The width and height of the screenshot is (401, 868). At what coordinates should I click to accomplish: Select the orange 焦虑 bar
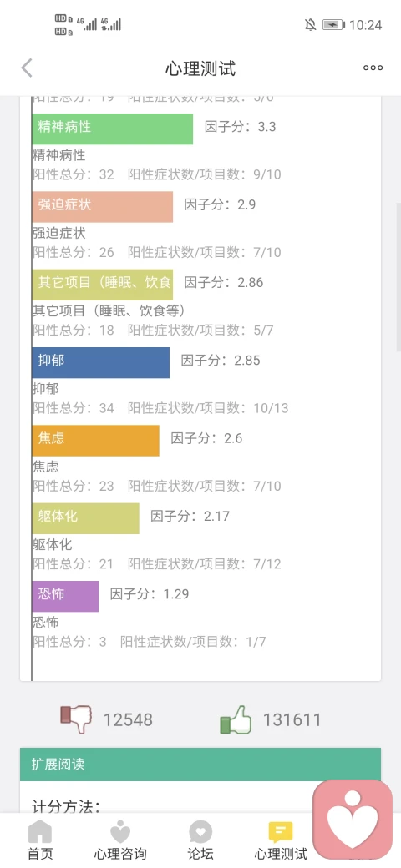(x=96, y=441)
